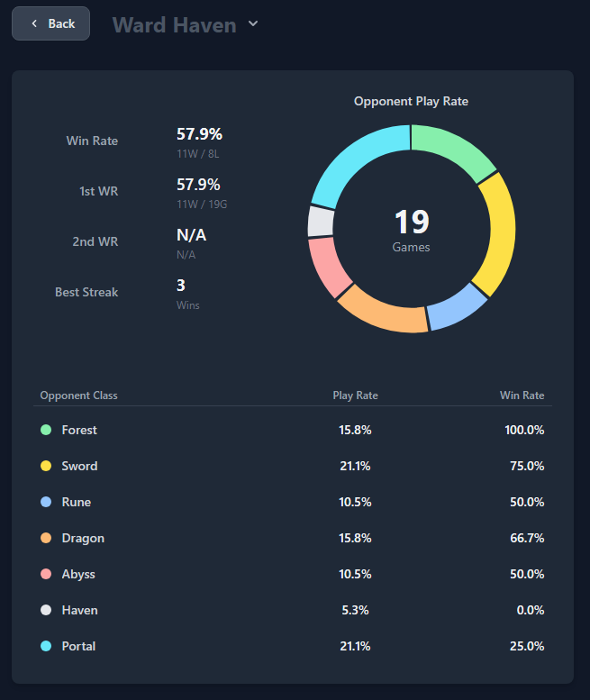Select the Haven class name
This screenshot has height=700, width=590.
coord(79,610)
